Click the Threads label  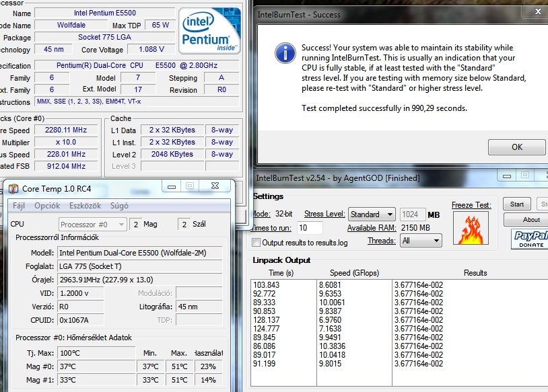(x=381, y=241)
